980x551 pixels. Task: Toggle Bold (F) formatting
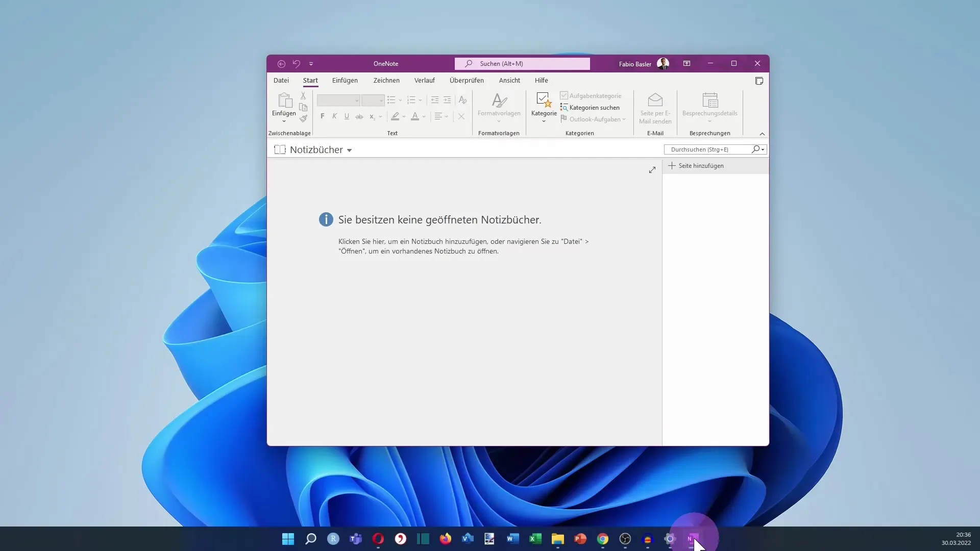pyautogui.click(x=322, y=116)
